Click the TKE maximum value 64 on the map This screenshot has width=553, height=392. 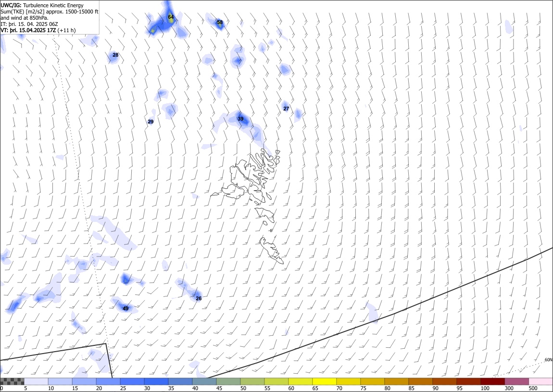point(171,17)
